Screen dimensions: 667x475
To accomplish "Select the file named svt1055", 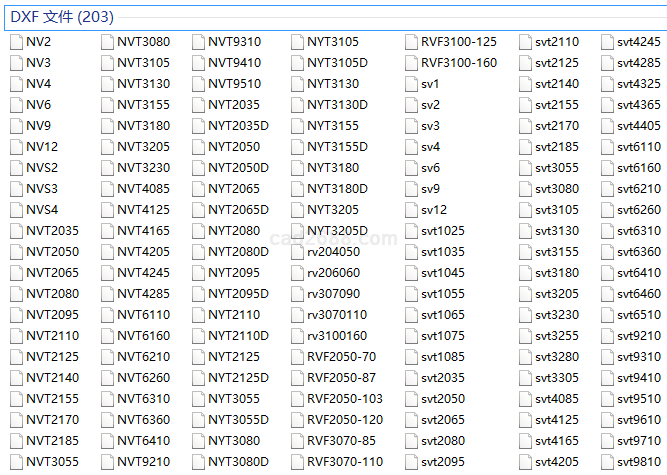I will [442, 294].
